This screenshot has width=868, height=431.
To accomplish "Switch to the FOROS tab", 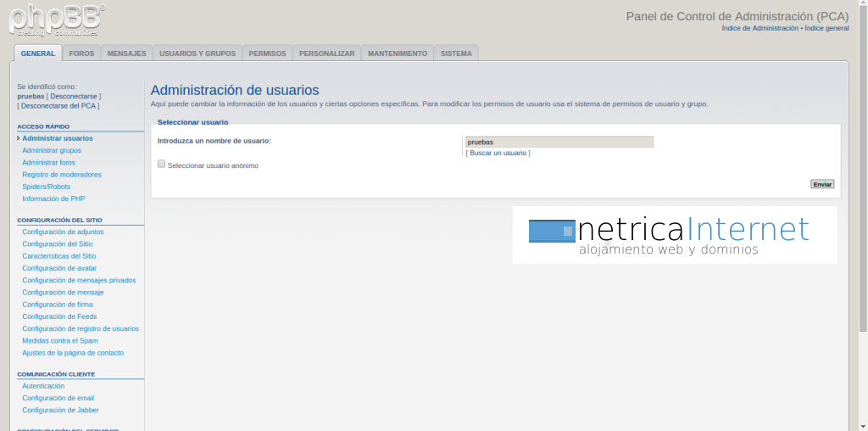I will [x=81, y=53].
